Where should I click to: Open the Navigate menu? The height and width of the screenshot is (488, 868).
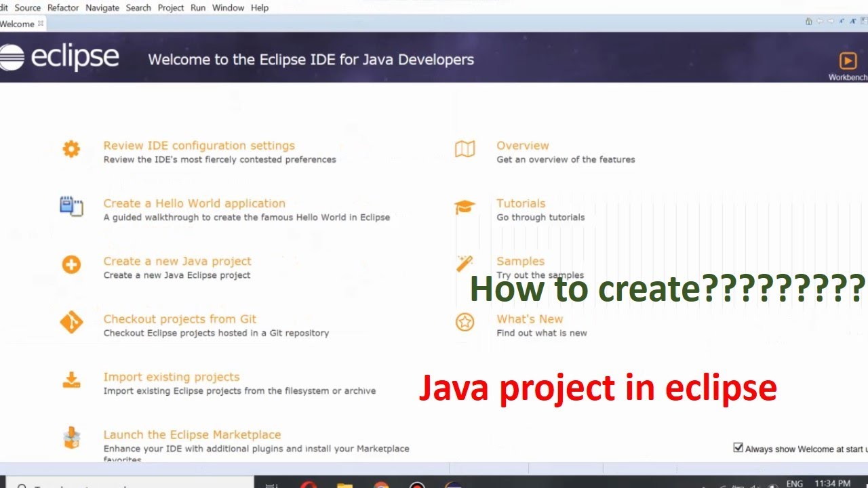(102, 7)
